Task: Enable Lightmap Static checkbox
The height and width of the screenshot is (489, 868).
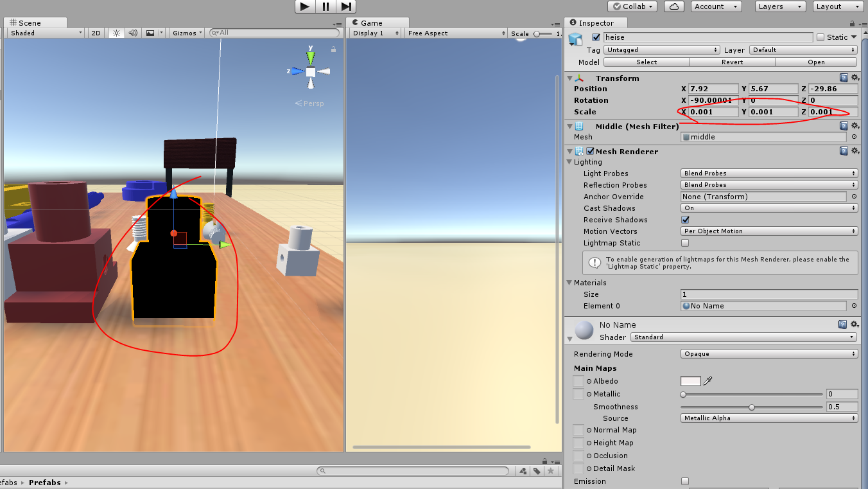Action: [x=685, y=243]
